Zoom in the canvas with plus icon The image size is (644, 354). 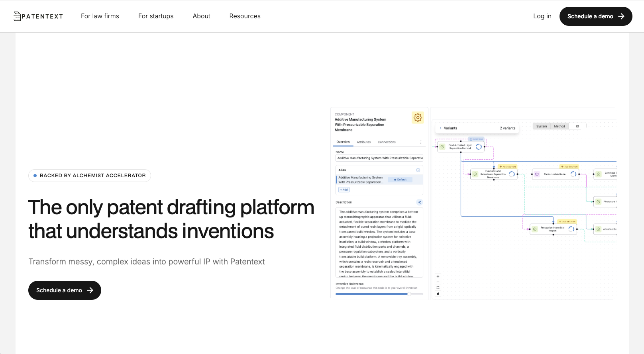[438, 276]
